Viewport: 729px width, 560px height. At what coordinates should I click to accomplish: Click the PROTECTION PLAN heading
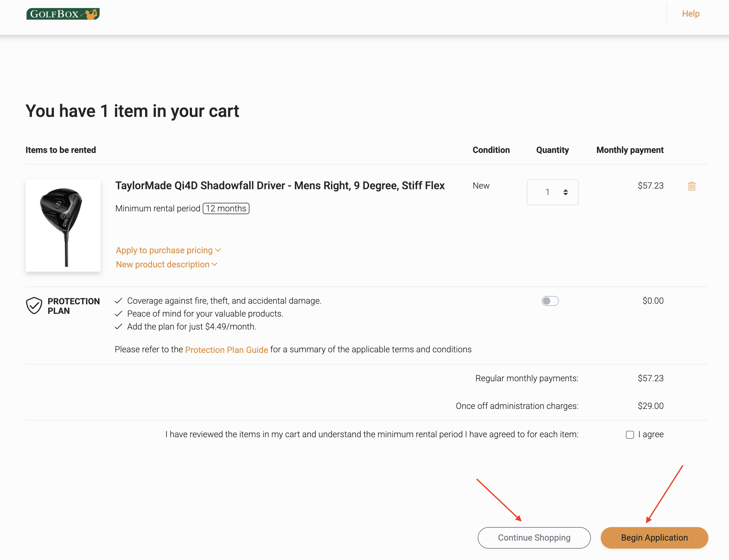point(74,306)
